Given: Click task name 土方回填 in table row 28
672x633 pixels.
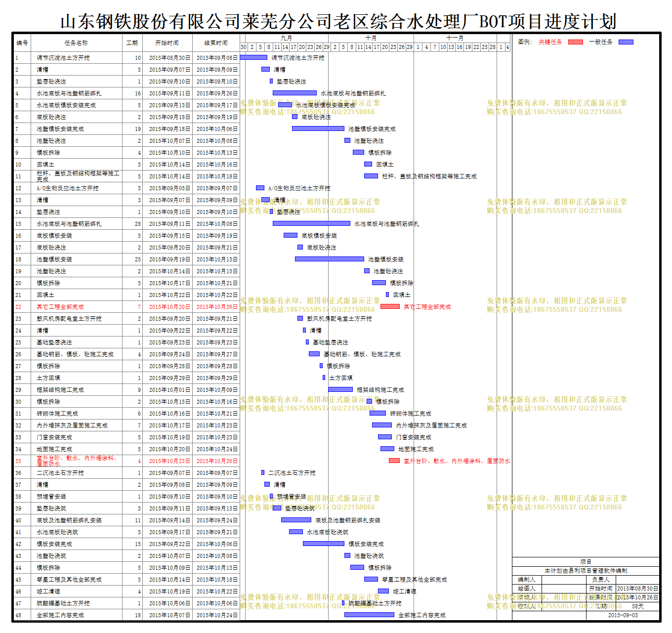Looking at the screenshot, I should (x=48, y=378).
